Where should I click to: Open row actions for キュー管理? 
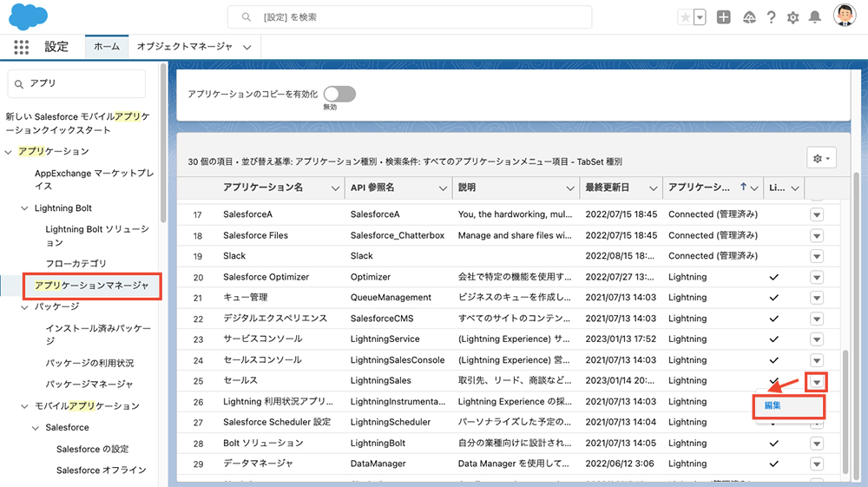(817, 298)
